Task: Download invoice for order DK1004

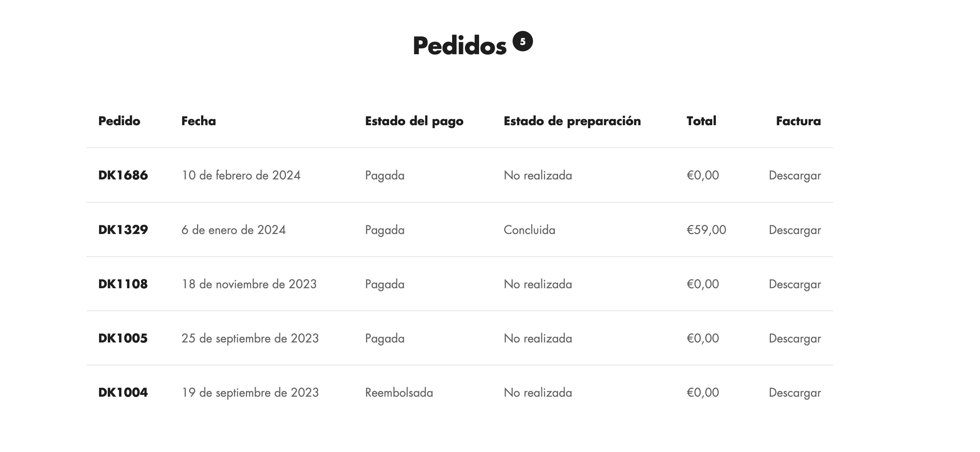Action: 795,393
